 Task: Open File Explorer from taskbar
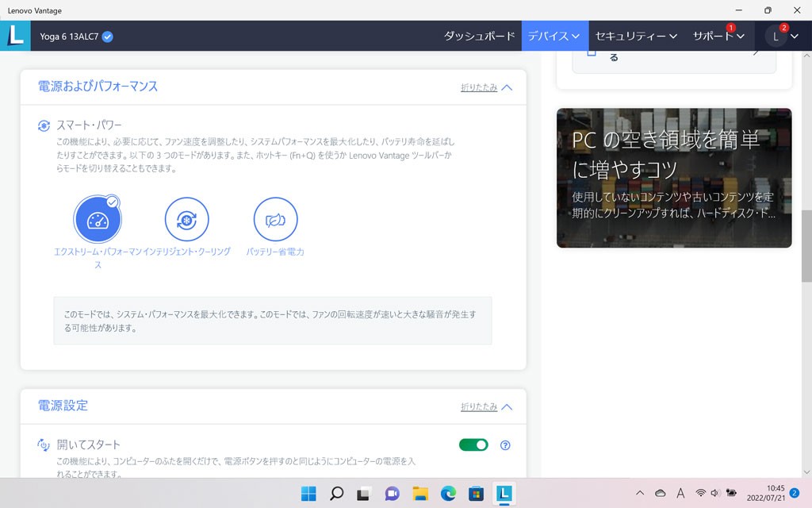pyautogui.click(x=419, y=494)
